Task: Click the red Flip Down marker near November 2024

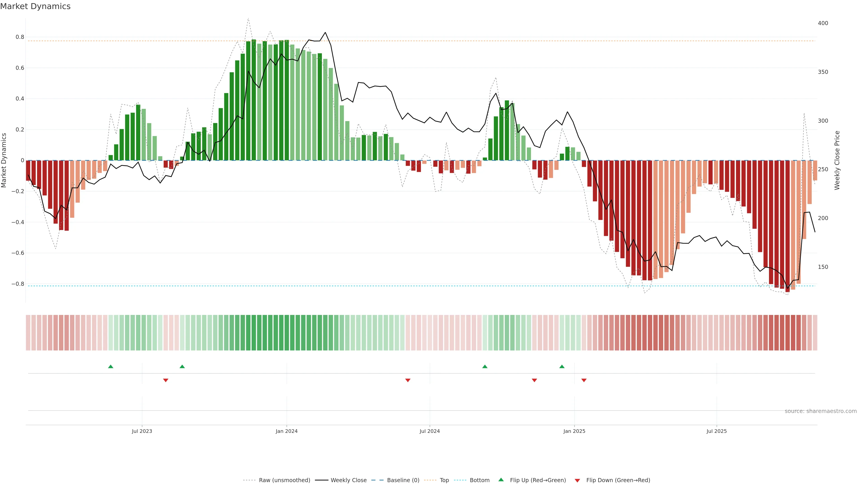Action: [x=534, y=380]
